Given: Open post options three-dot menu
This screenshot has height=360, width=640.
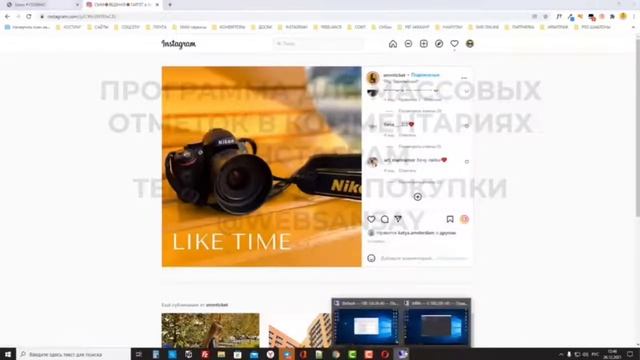Looking at the screenshot, I should 464,78.
